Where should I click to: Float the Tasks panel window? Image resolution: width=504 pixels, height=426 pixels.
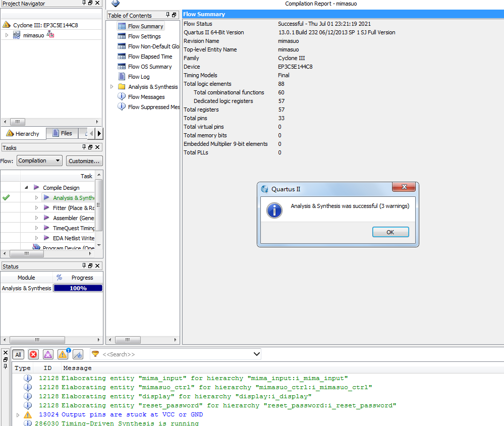(90, 147)
